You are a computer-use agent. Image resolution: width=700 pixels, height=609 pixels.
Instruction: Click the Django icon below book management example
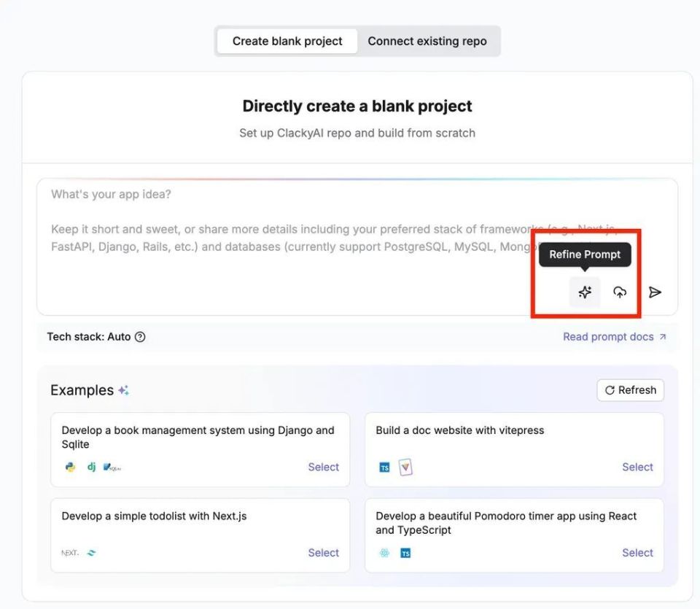tap(90, 467)
